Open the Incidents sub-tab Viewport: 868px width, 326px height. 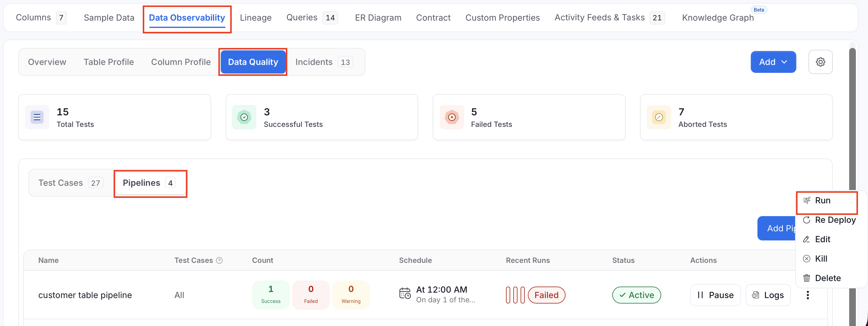point(324,62)
